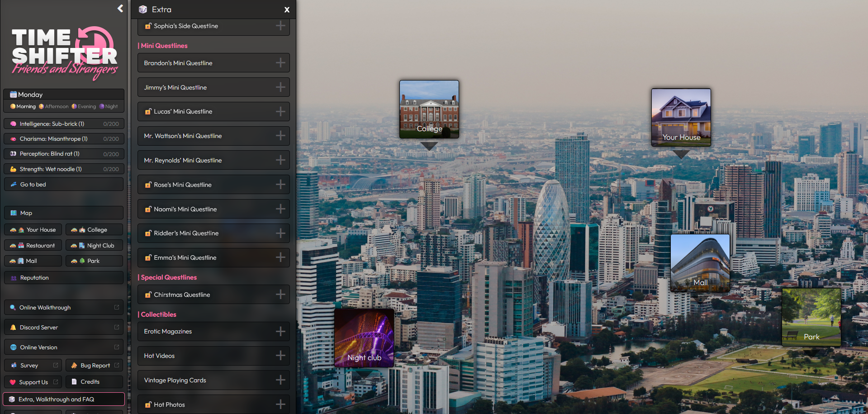Click the dice icon beside Extra title
This screenshot has height=414, width=868.
click(x=143, y=10)
